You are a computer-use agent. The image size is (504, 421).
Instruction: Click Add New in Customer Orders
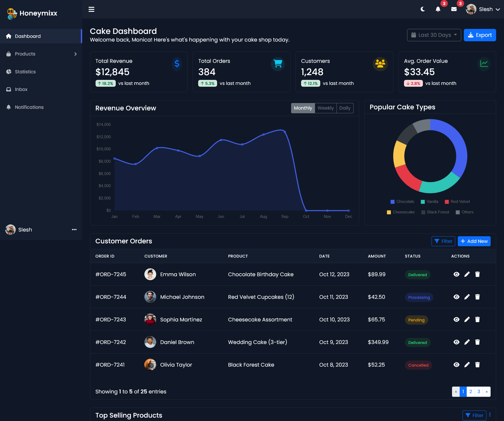(474, 241)
